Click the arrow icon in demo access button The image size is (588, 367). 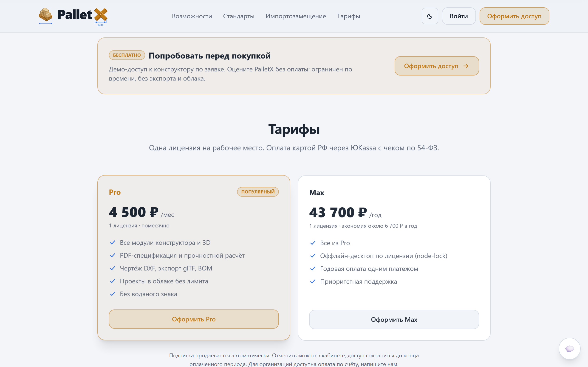(466, 66)
